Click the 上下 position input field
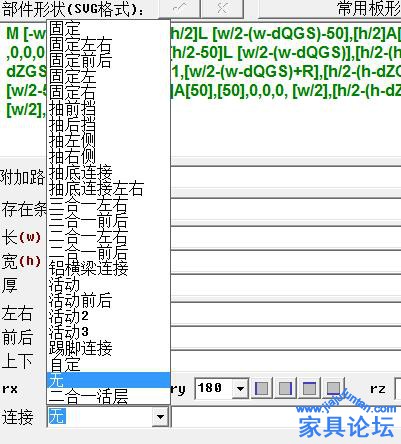 (286, 361)
